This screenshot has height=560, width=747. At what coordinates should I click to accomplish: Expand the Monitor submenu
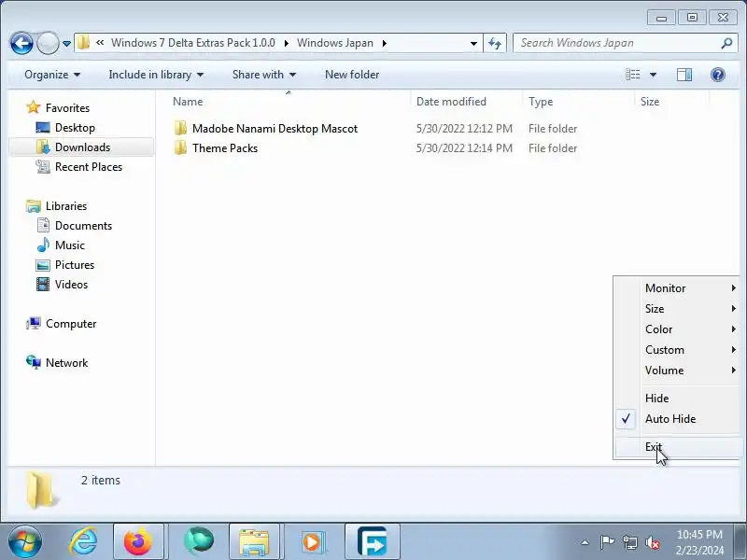click(x=678, y=288)
